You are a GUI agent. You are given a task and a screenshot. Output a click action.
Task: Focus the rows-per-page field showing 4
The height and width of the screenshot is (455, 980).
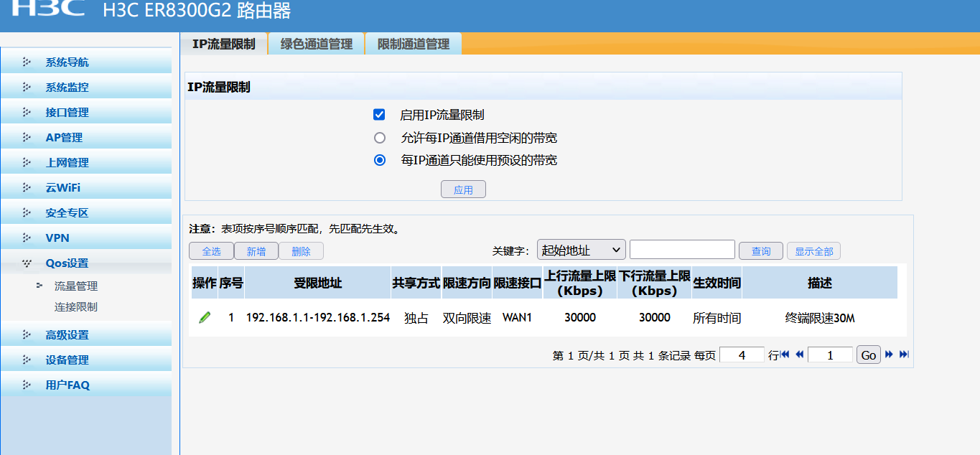coord(742,355)
